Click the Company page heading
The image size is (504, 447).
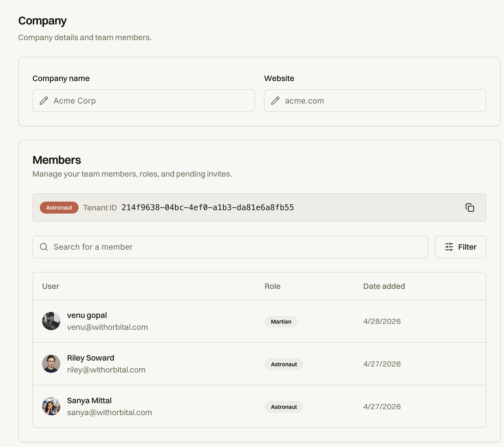42,21
